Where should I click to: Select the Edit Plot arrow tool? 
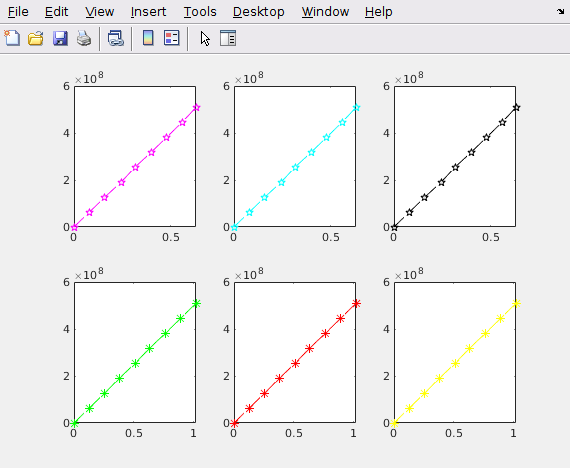click(205, 38)
